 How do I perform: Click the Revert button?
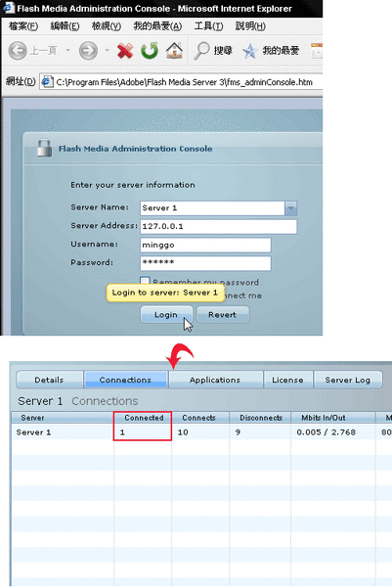tap(223, 314)
